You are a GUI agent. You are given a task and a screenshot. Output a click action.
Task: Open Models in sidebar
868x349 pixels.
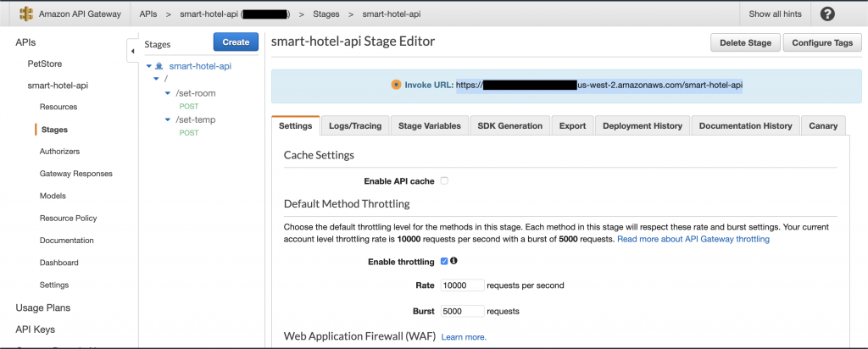(x=53, y=196)
